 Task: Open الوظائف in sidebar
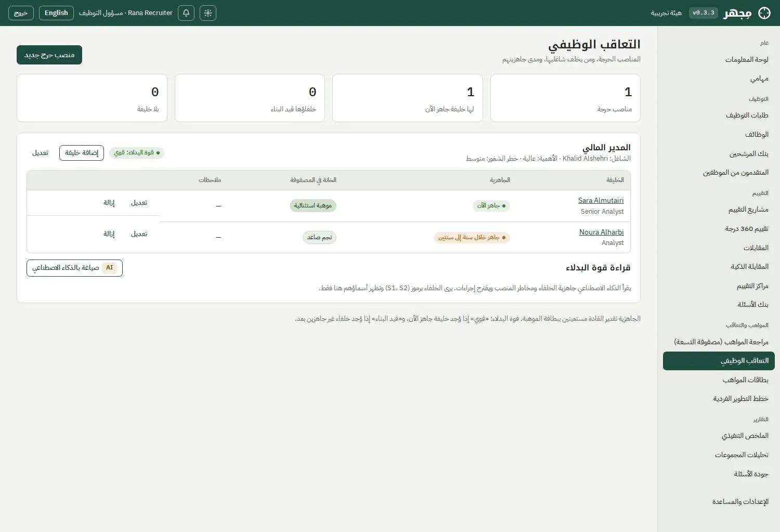coord(719,135)
